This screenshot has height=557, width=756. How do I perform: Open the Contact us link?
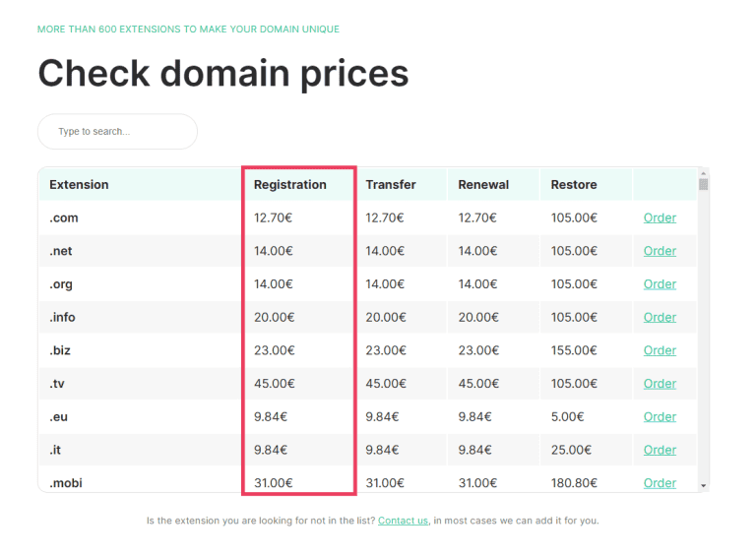click(403, 521)
